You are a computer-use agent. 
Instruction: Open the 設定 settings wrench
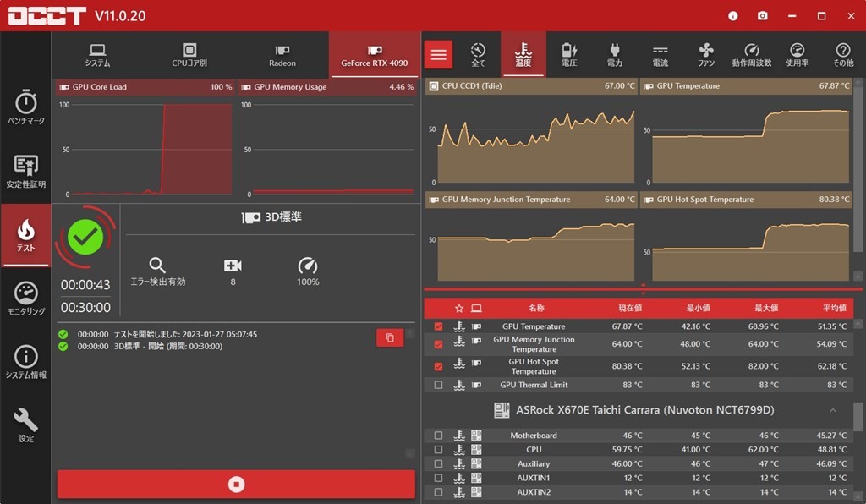tap(25, 425)
